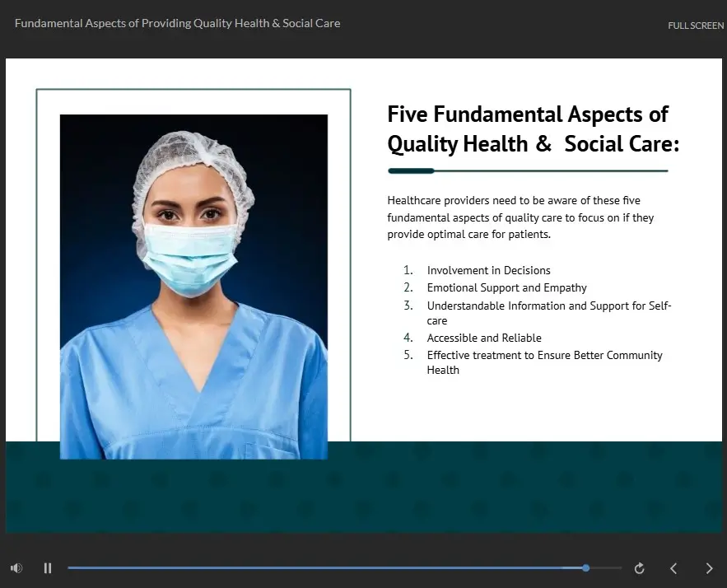
Task: Open FULL SCREEN mode
Action: pyautogui.click(x=696, y=26)
